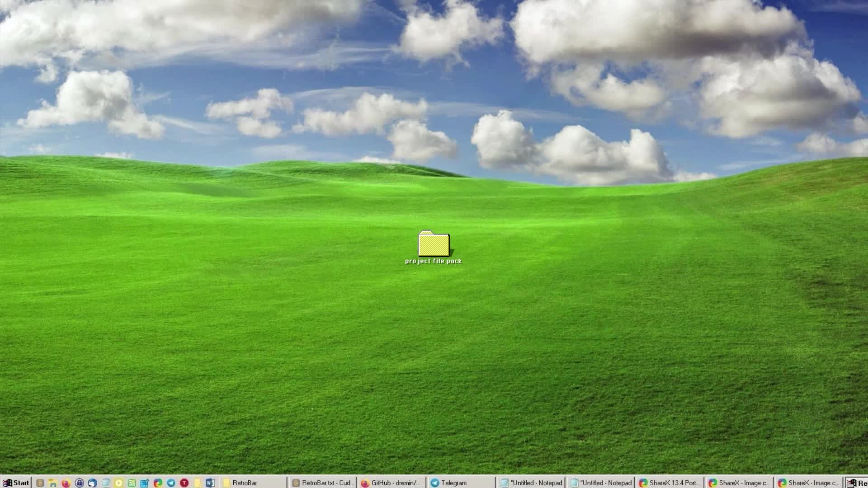Switch to the GitHub - dremin Firefox window
This screenshot has width=868, height=488.
tap(392, 483)
